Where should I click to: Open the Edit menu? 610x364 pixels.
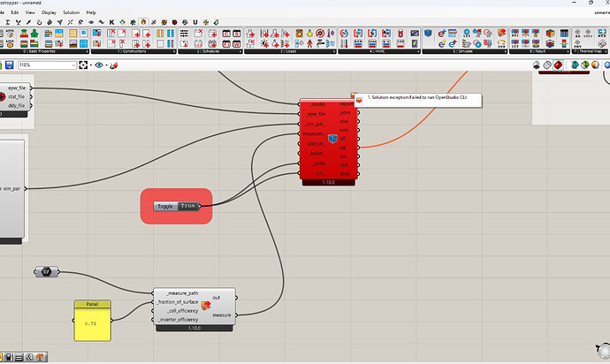pos(15,12)
